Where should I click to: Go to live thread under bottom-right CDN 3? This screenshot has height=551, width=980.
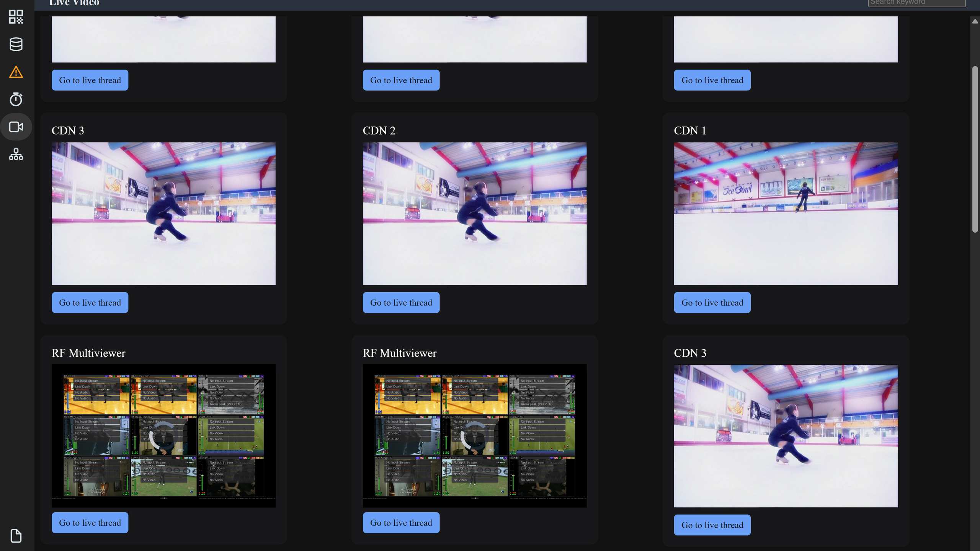point(712,525)
